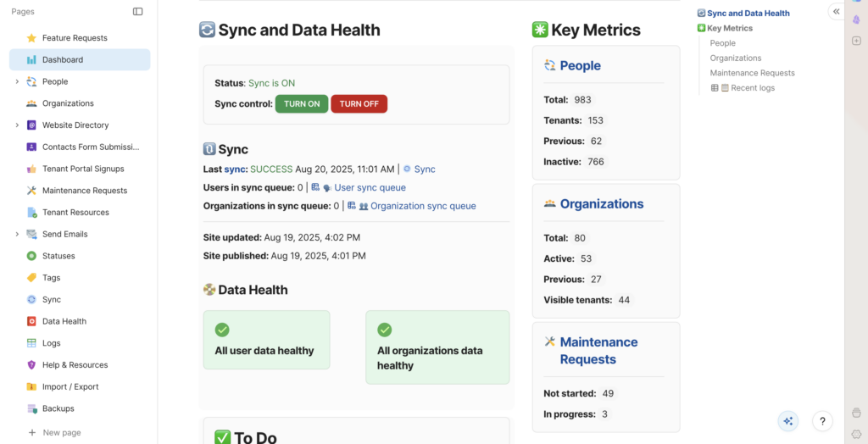Viewport: 868px width, 444px height.
Task: Jump to Key Metrics in outline
Action: [x=730, y=28]
